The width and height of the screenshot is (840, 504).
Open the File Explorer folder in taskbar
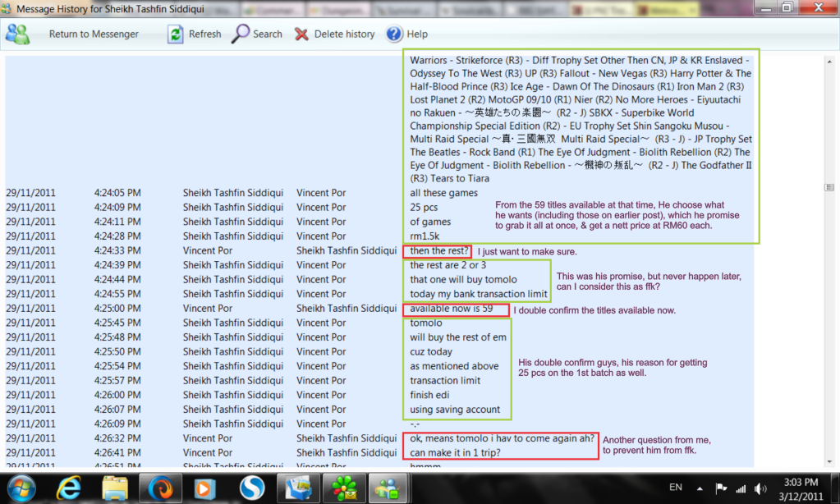point(115,488)
